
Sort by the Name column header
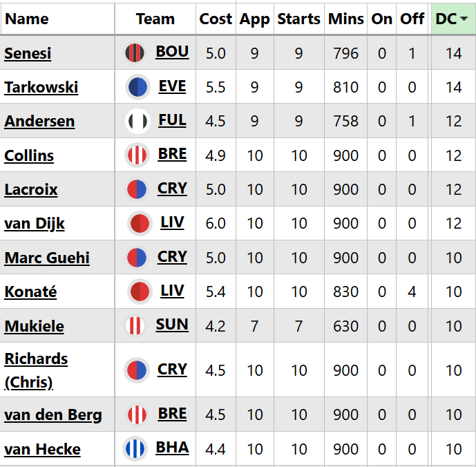27,19
